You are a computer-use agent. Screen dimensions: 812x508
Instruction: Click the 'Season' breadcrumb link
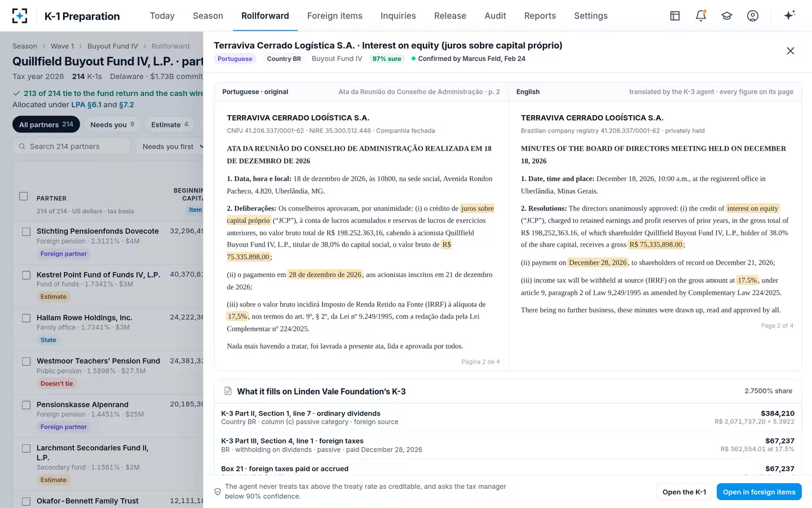click(25, 46)
